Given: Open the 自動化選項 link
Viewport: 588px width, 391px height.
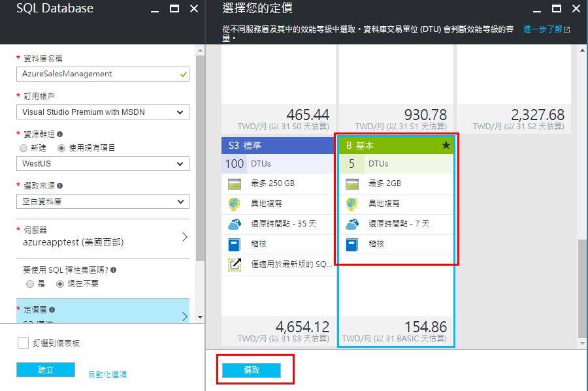Looking at the screenshot, I should click(x=107, y=374).
